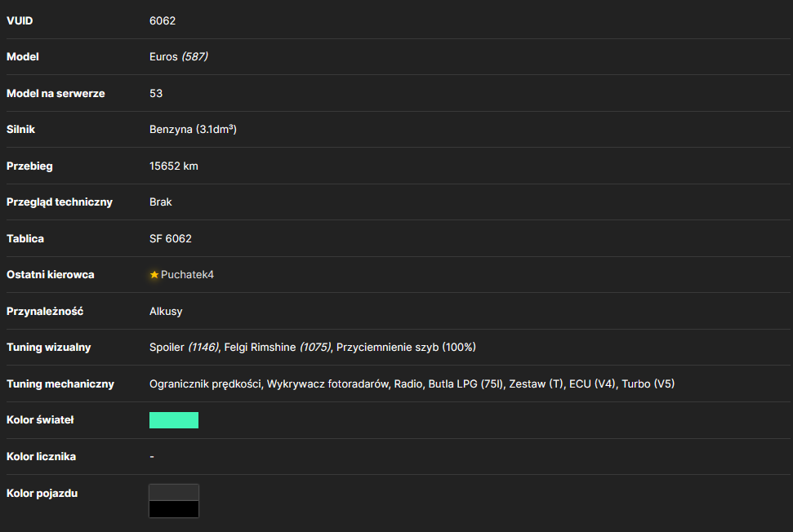Click the Kolor licznika dash value
This screenshot has height=532, width=793.
[152, 457]
